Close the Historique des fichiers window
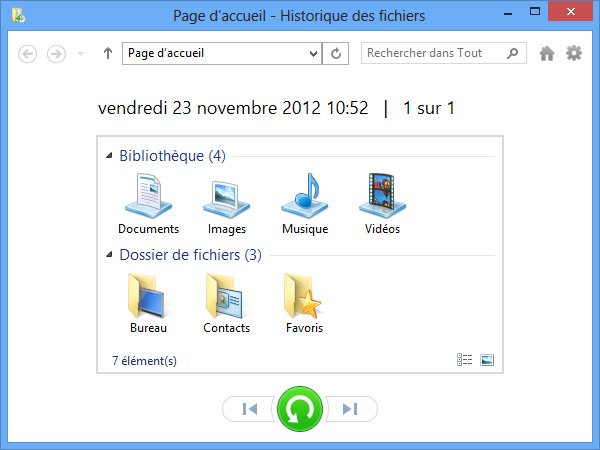Image resolution: width=600 pixels, height=450 pixels. (x=571, y=11)
